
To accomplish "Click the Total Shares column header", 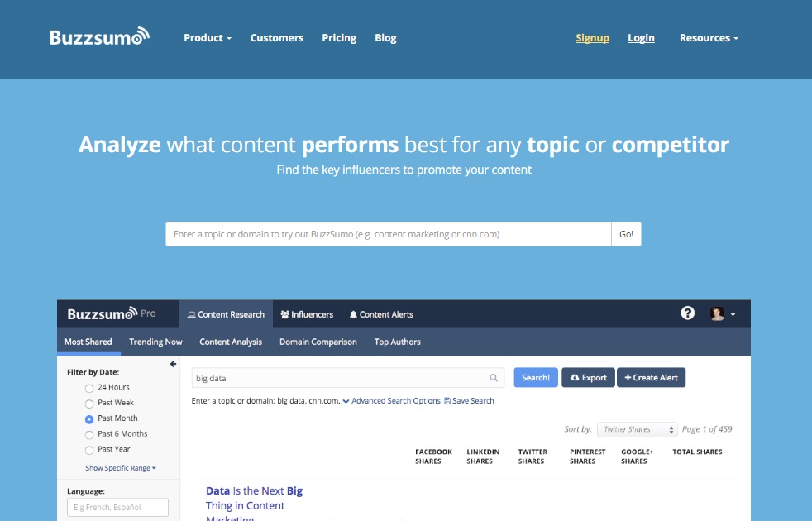I will point(697,452).
